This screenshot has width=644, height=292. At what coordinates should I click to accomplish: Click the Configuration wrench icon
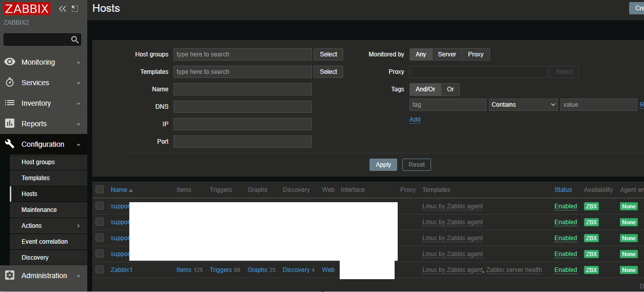[10, 144]
